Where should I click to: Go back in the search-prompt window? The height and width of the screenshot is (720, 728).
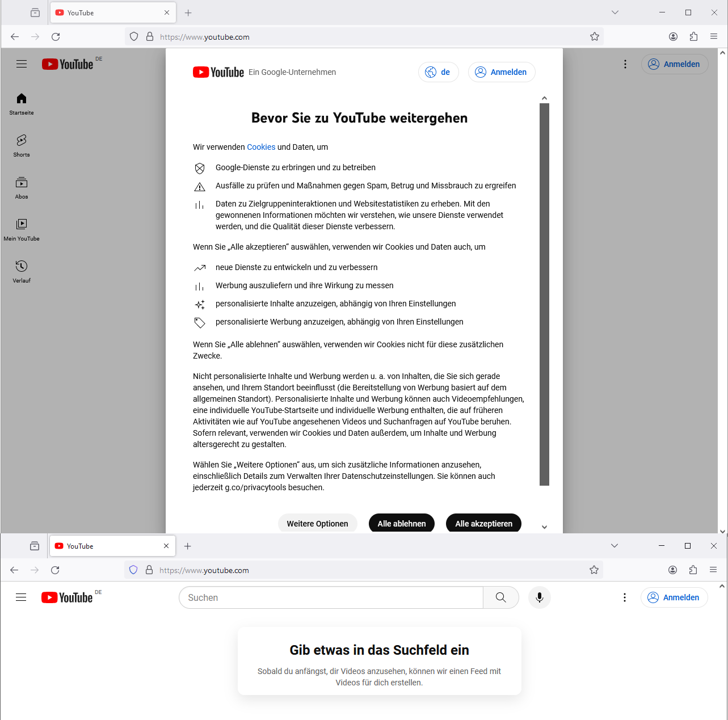(x=14, y=570)
